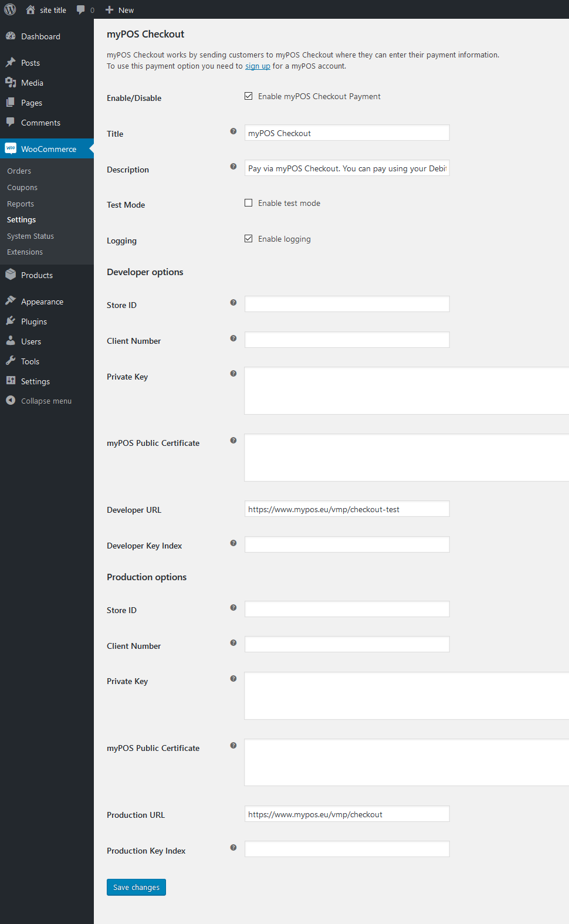Focus the Production Store ID field
The height and width of the screenshot is (924, 569).
[x=347, y=609]
